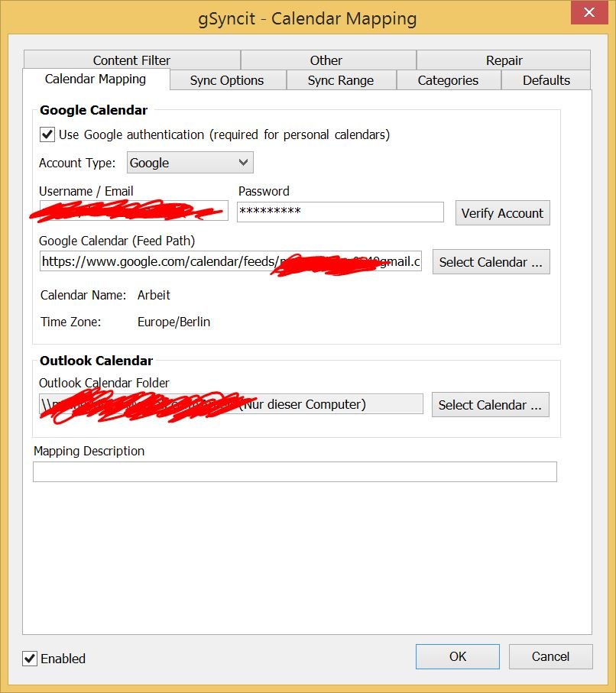Viewport: 616px width, 693px height.
Task: Open the Defaults tab
Action: tap(546, 80)
